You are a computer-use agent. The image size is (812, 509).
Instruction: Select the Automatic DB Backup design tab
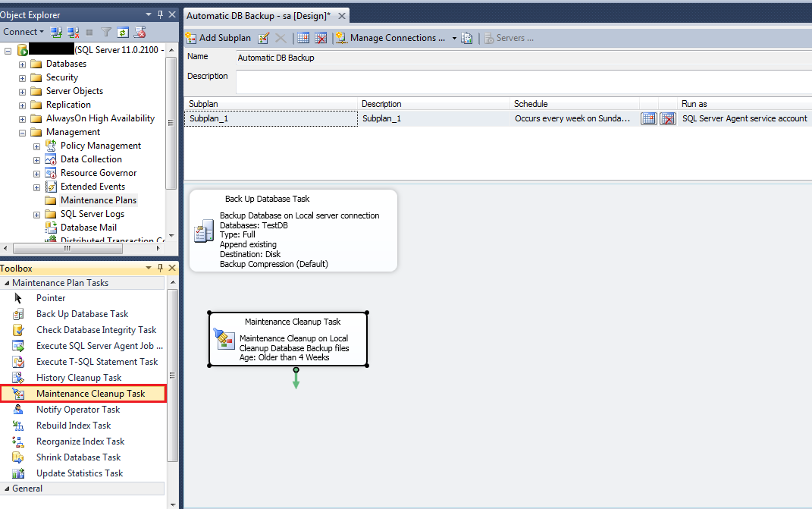pos(258,16)
